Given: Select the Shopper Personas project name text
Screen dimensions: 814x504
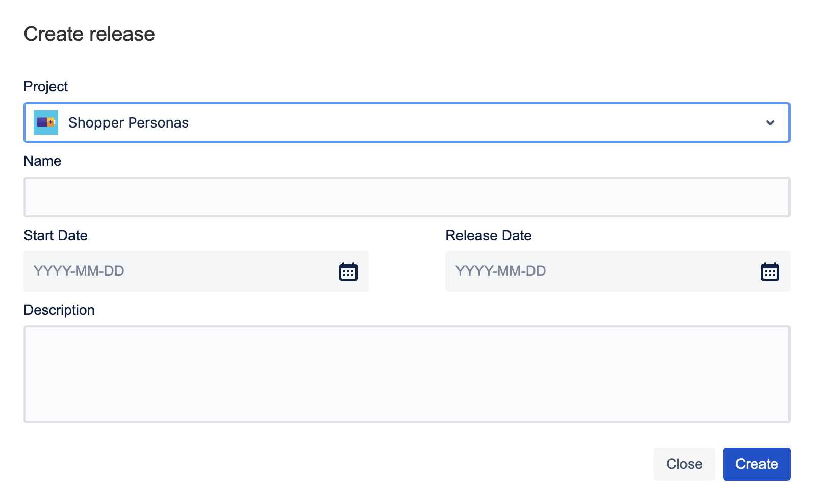Looking at the screenshot, I should (129, 123).
